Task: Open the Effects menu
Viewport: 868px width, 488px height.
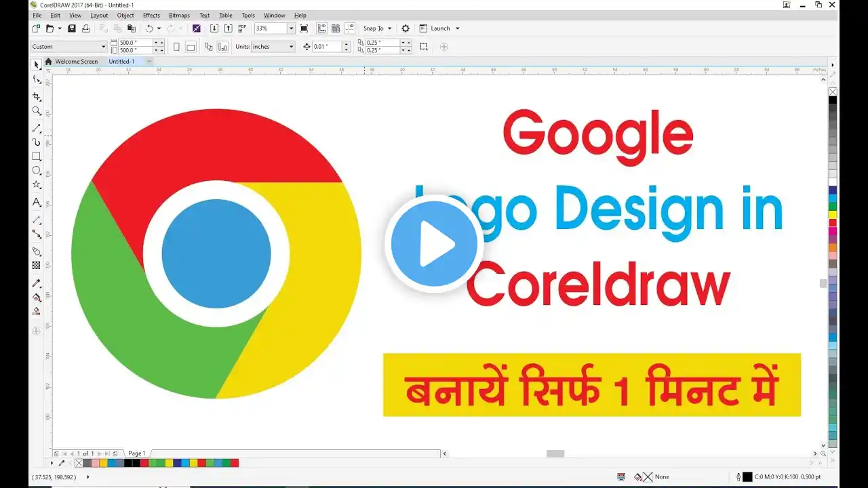Action: click(151, 15)
